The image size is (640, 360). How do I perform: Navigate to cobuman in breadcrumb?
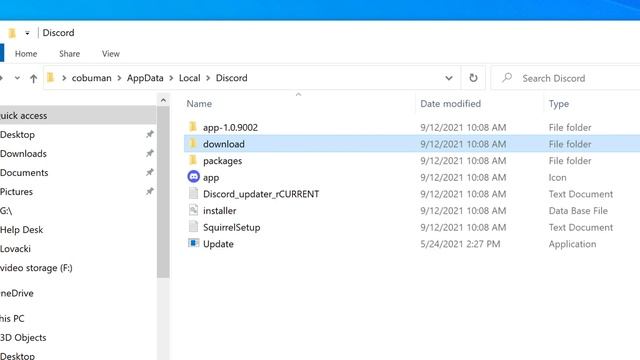pos(91,78)
